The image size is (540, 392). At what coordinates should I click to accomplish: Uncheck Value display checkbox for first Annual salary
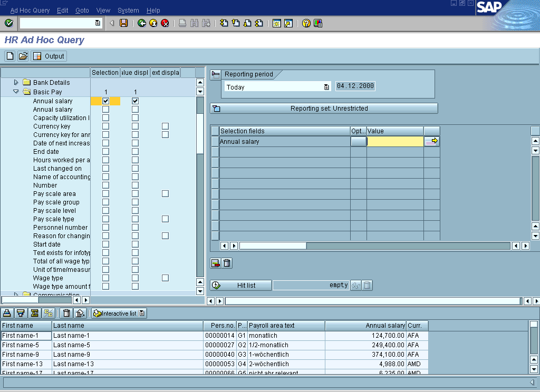[x=136, y=101]
